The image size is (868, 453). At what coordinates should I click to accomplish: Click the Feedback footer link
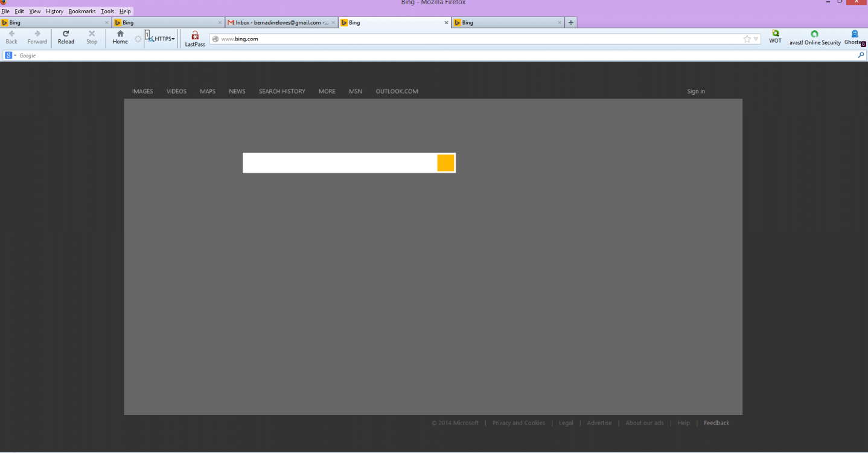tap(716, 423)
